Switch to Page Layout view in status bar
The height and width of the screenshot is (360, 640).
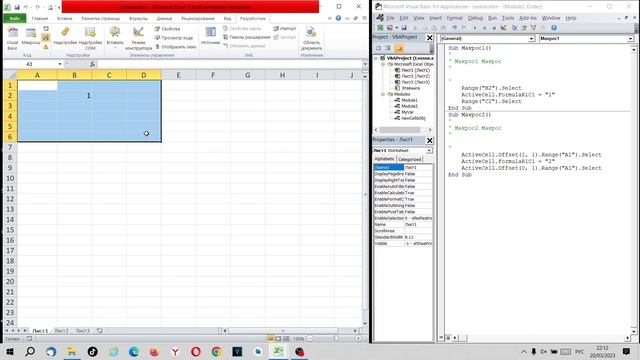[278, 339]
